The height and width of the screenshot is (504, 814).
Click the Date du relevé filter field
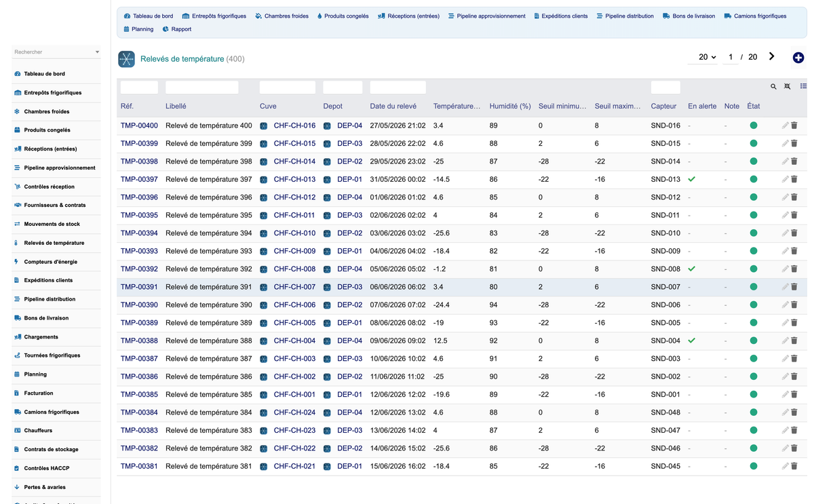(x=398, y=87)
